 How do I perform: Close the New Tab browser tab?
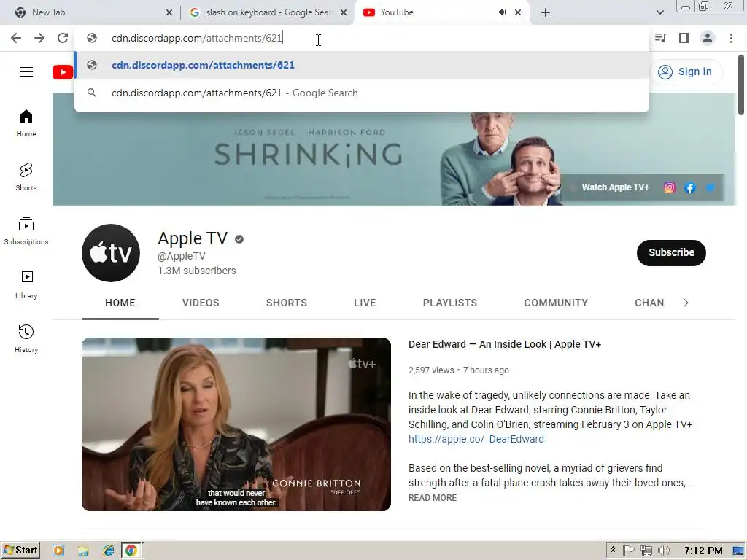click(169, 12)
